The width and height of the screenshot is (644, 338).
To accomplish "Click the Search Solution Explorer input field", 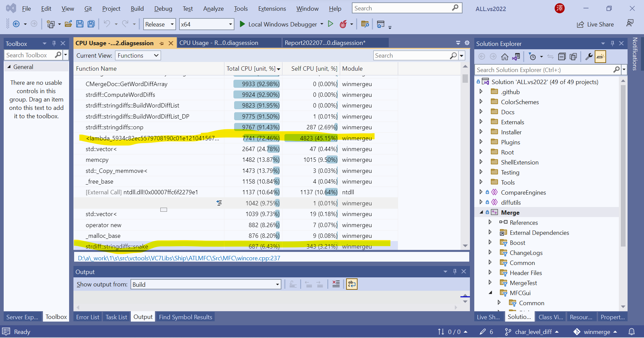I will (543, 70).
